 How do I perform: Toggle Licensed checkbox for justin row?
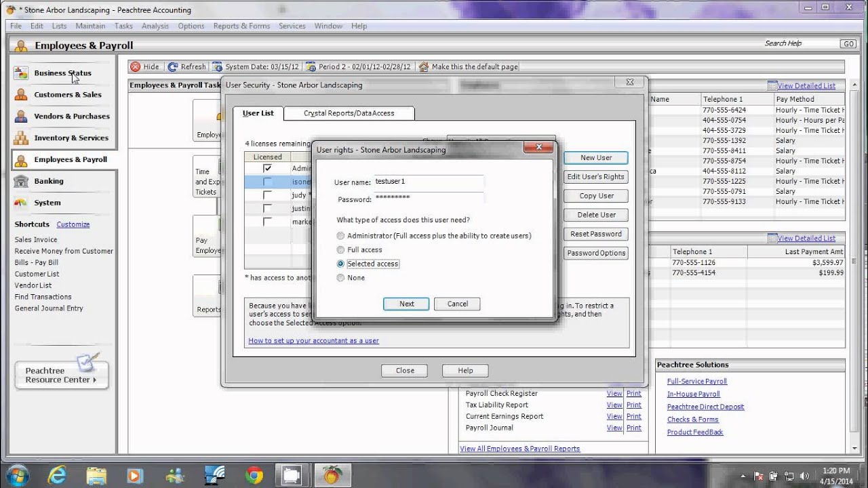267,209
